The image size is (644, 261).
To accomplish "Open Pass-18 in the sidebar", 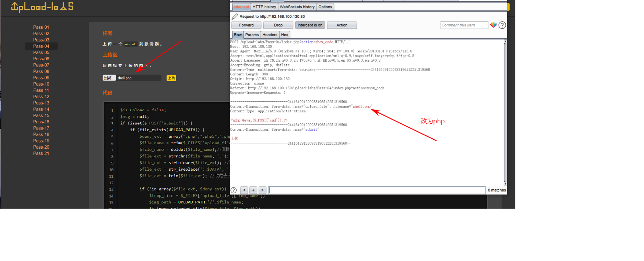I will coord(41,134).
